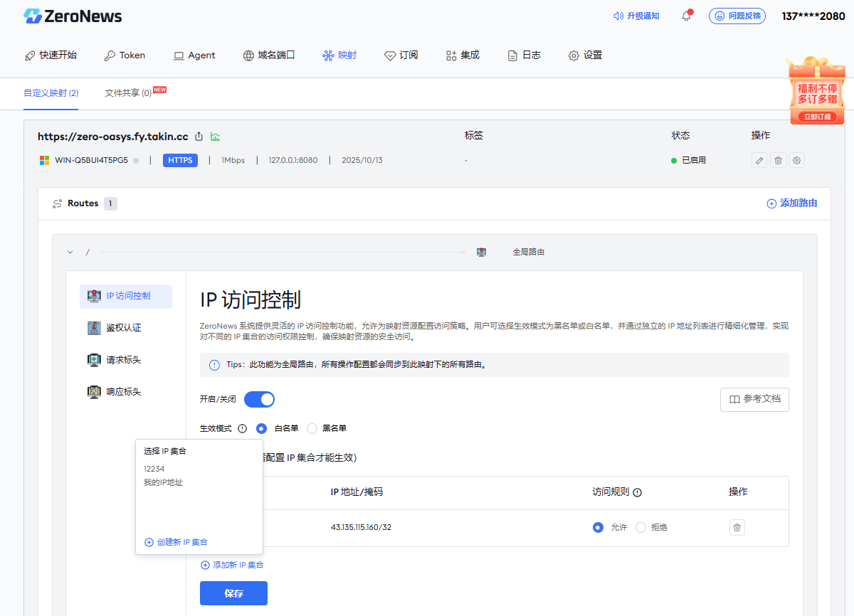Choose 我的IP地址 from IP set list
This screenshot has height=616, width=854.
pyautogui.click(x=163, y=483)
